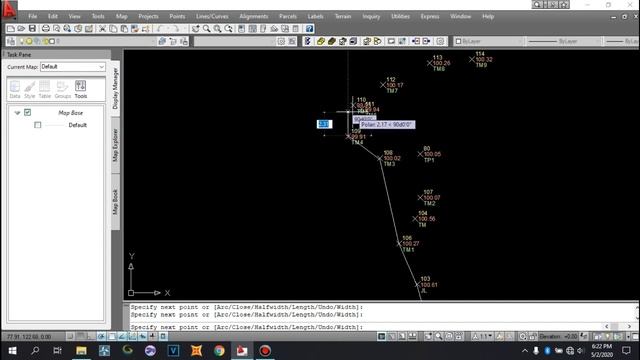The image size is (640, 360).
Task: Click the Paste clipboard icon
Action: click(x=124, y=29)
